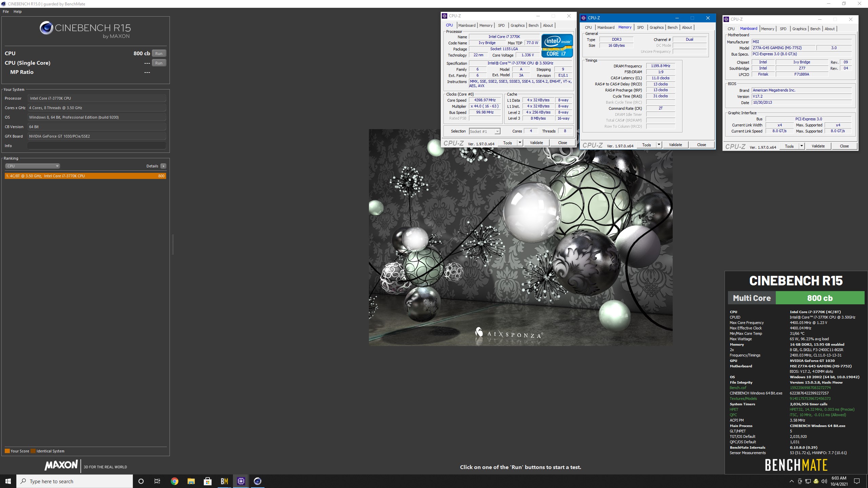This screenshot has width=868, height=488.
Task: Open the File menu in Cinebench
Action: 6,12
